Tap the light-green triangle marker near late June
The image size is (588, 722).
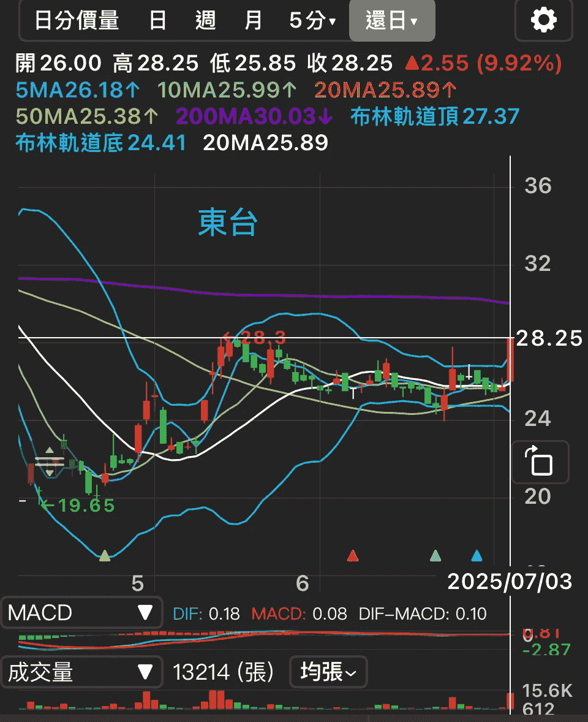pyautogui.click(x=435, y=556)
